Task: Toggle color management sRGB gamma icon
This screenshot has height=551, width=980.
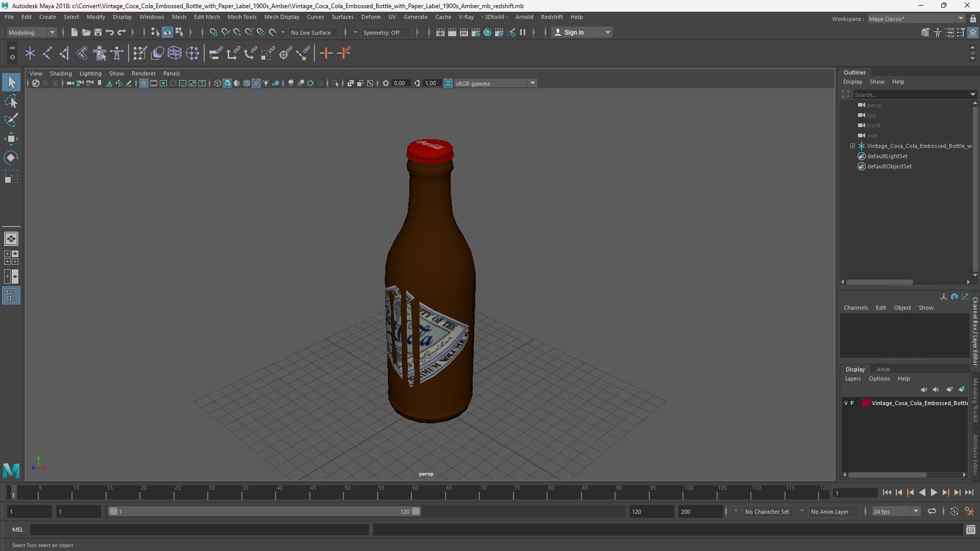Action: point(448,83)
